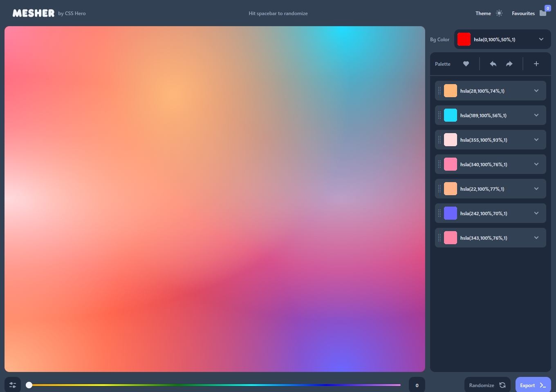Grab drag handle of hsla(28,100%,74%,1) row
The height and width of the screenshot is (392, 556).
click(439, 91)
